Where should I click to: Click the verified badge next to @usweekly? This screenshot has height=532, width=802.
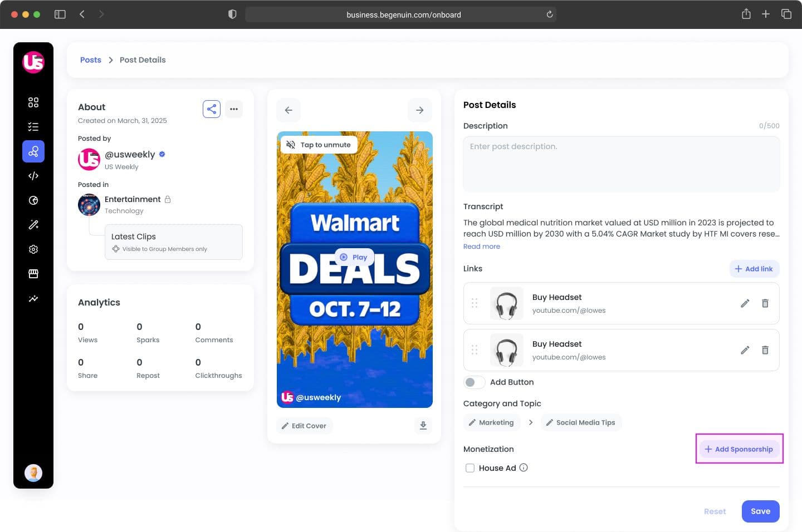(x=162, y=154)
